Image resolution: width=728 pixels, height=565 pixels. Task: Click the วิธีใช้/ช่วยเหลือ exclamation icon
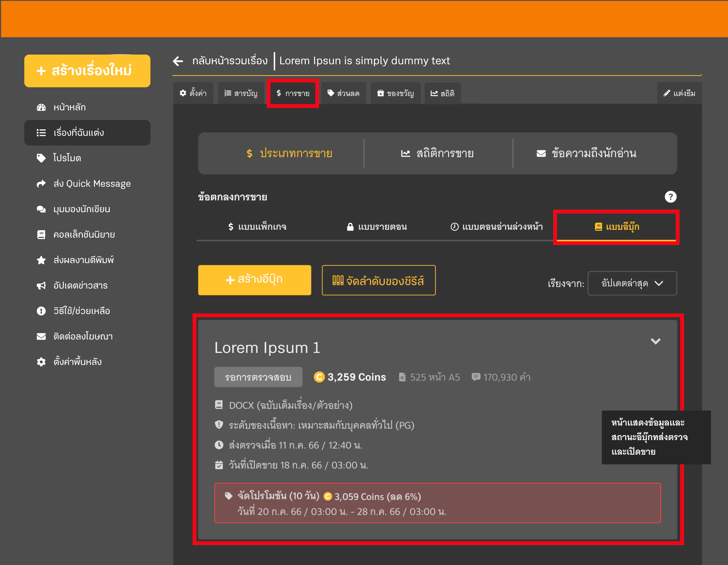pos(41,311)
